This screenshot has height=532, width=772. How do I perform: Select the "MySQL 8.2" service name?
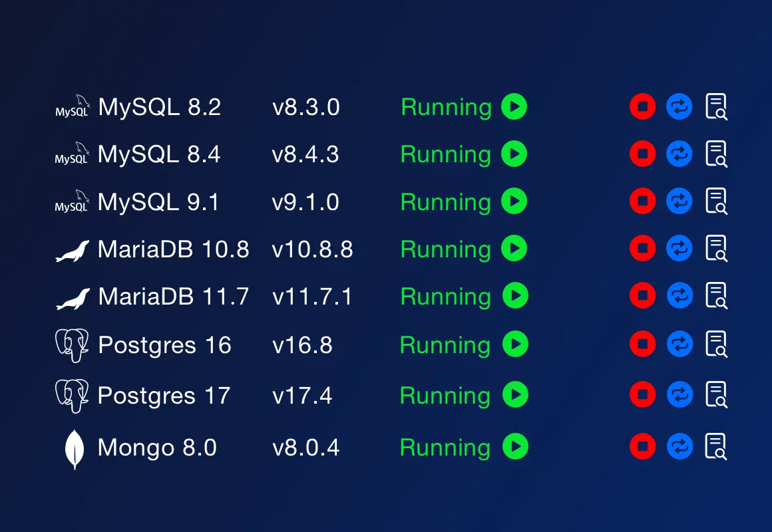pos(160,107)
